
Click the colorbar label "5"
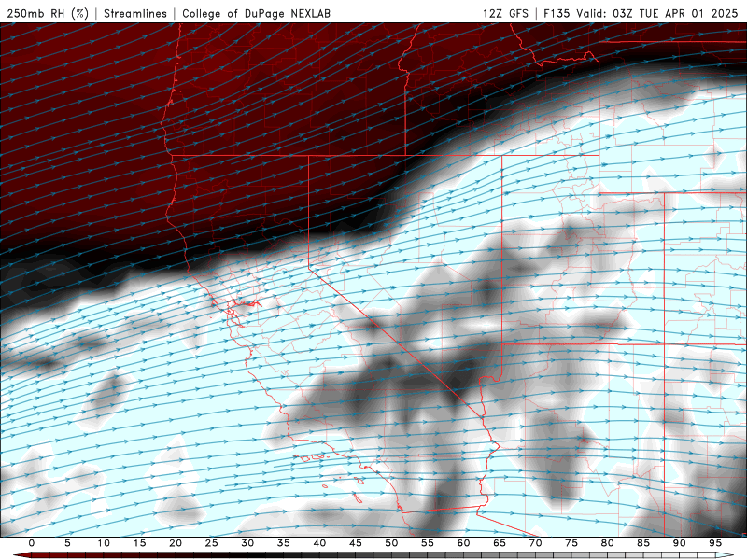[67, 543]
